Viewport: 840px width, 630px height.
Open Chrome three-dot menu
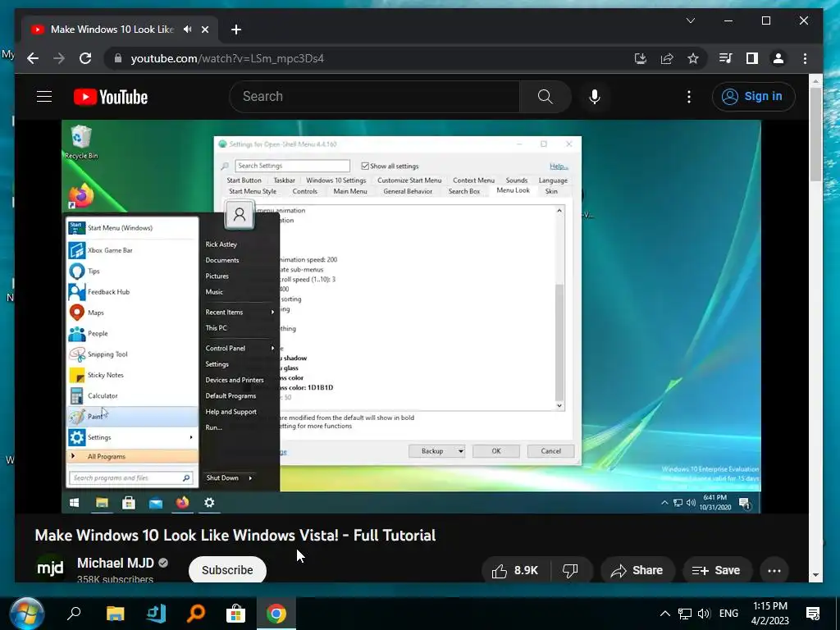point(806,58)
